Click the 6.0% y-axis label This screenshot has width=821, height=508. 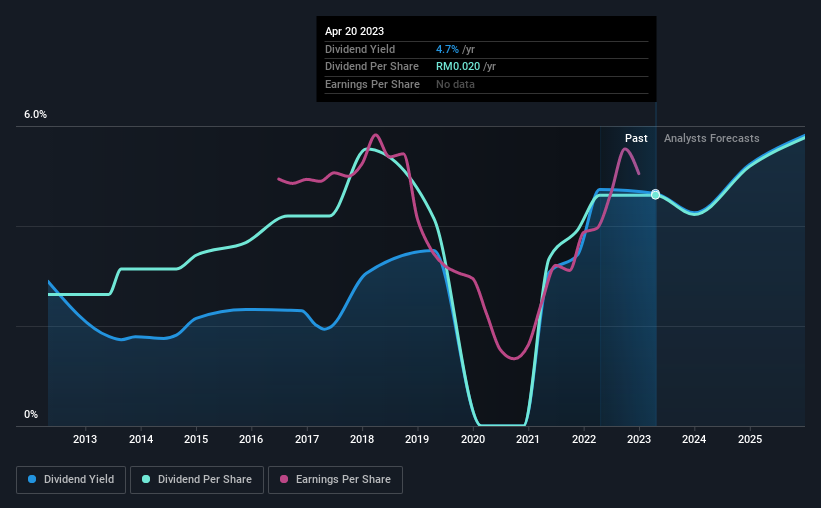point(35,115)
